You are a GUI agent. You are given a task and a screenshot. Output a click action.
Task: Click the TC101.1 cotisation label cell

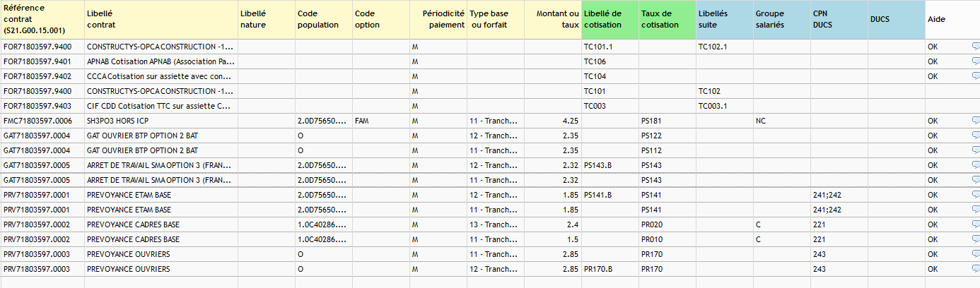click(609, 47)
